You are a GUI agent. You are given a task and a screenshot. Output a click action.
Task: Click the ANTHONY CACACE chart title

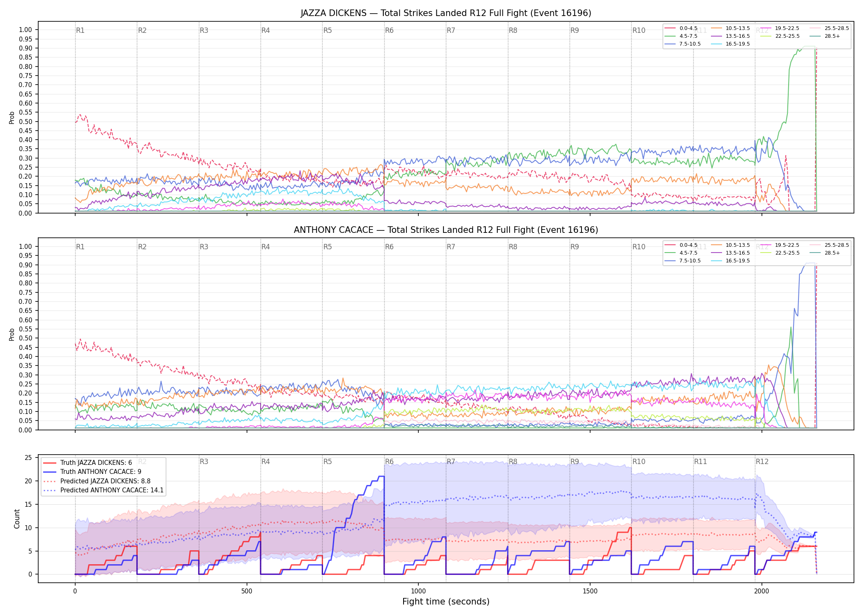pos(446,230)
